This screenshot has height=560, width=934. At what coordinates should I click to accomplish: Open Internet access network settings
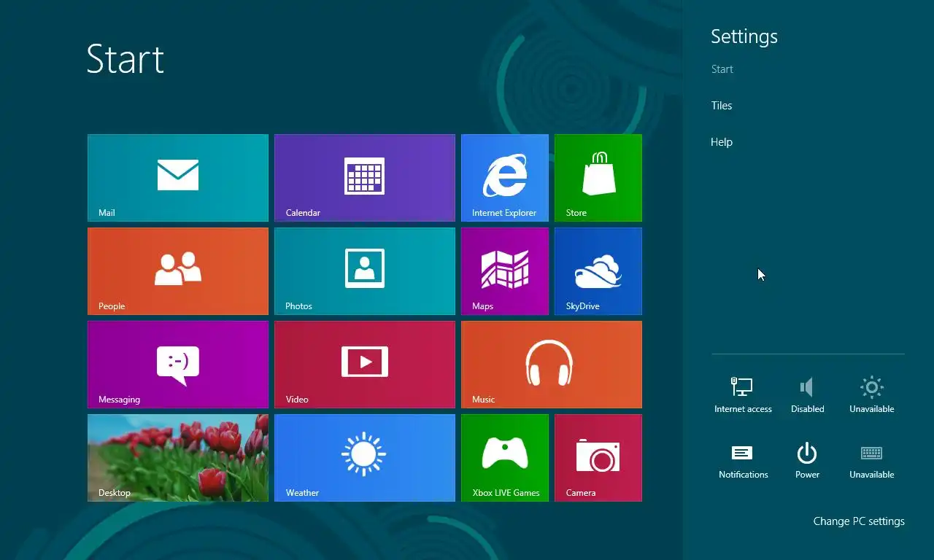pyautogui.click(x=743, y=394)
